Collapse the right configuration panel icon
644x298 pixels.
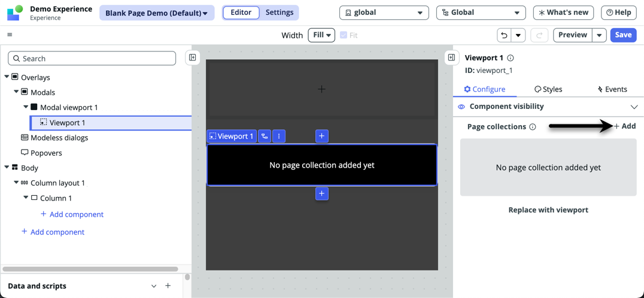451,57
